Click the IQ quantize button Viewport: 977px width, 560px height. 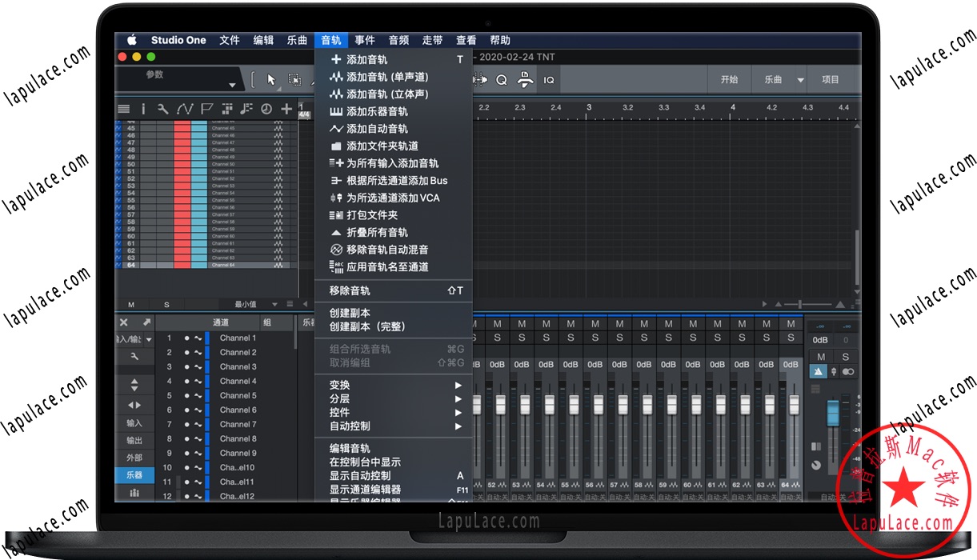(x=549, y=80)
